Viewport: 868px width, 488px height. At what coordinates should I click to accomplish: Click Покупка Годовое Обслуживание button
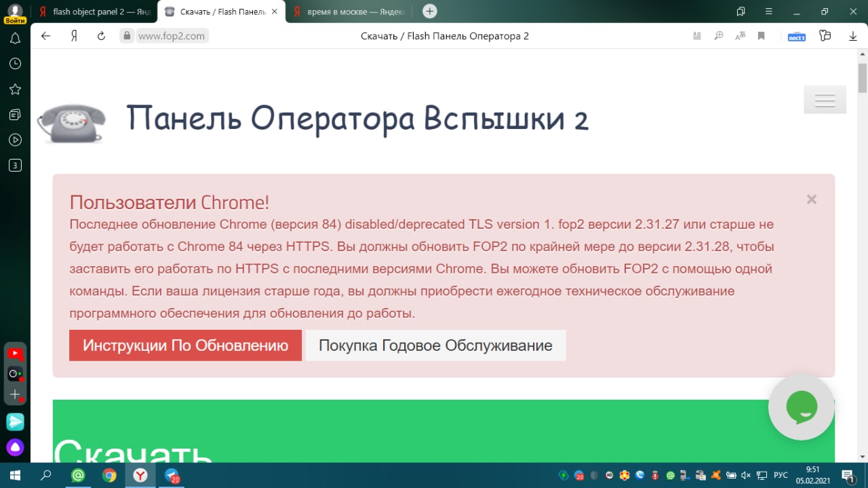click(x=435, y=345)
